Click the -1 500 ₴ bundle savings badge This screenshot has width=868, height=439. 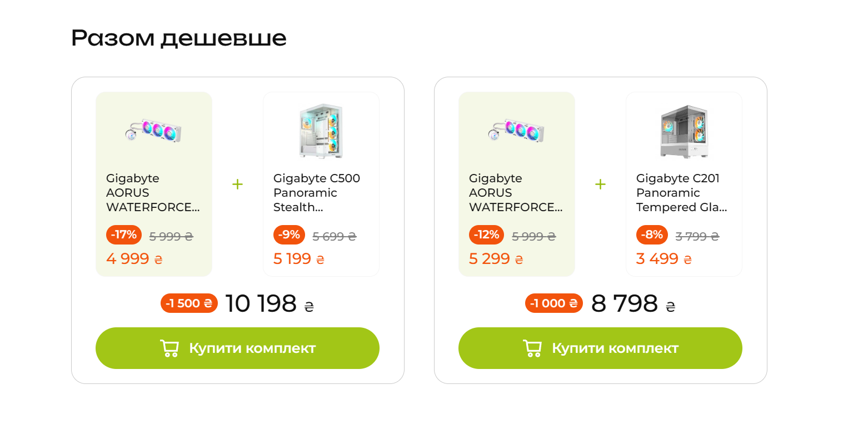pos(189,303)
